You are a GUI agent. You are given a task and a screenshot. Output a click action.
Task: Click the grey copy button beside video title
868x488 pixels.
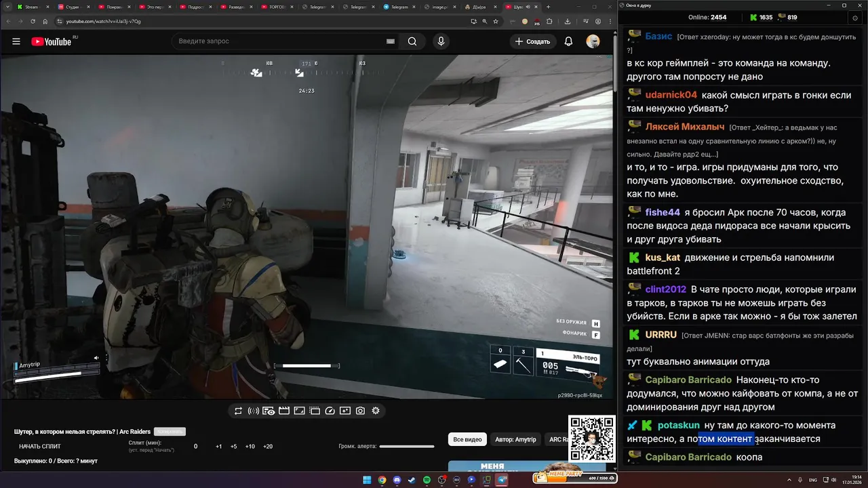[170, 432]
